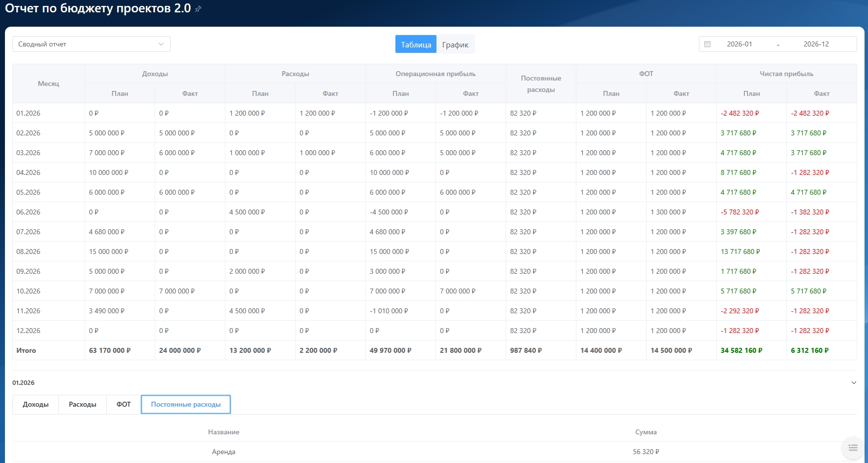
Task: Switch to the Таблица view
Action: (416, 44)
